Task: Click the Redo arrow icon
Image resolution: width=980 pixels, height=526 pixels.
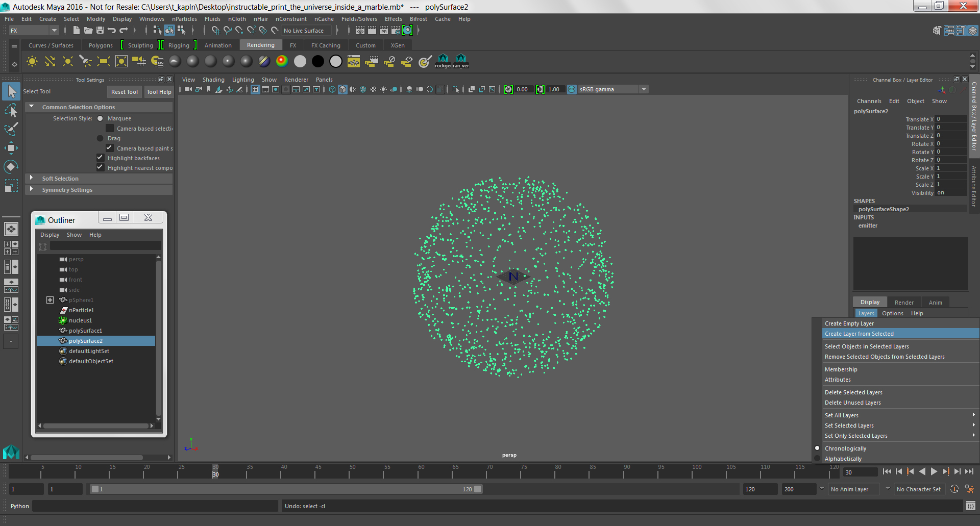Action: pyautogui.click(x=124, y=31)
